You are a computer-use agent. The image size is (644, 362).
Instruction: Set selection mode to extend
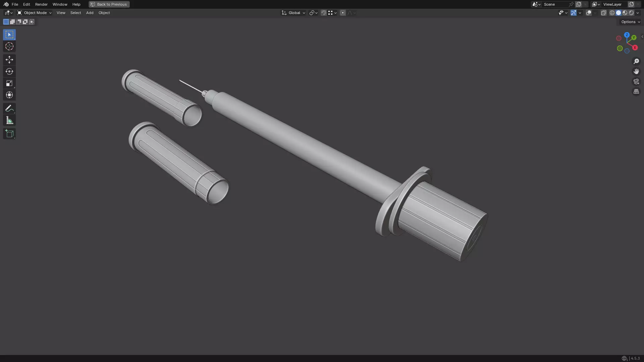(x=12, y=22)
